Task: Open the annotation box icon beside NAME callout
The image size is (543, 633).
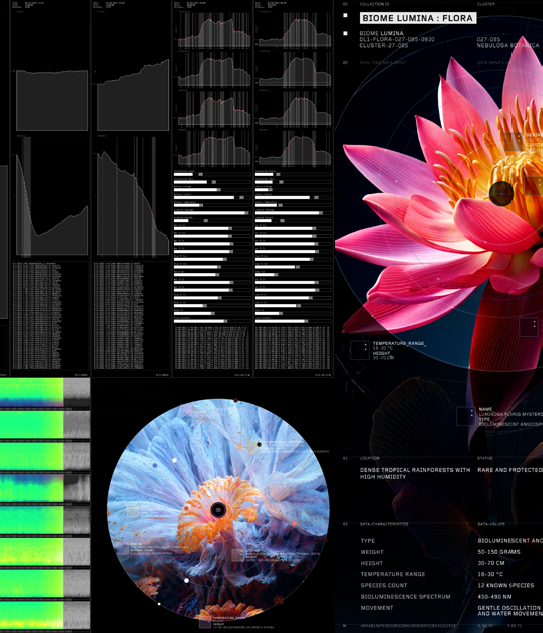Action: coord(465,416)
